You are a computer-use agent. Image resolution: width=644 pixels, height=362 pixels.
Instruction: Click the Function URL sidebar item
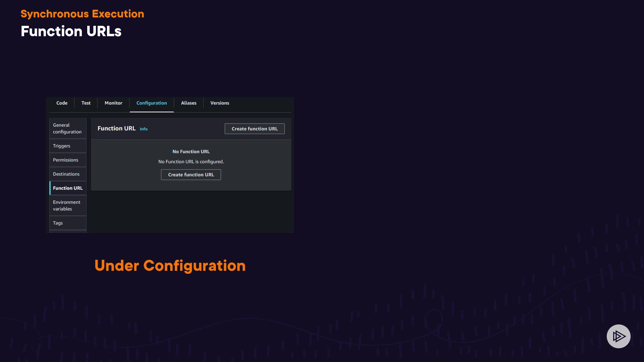click(x=68, y=188)
